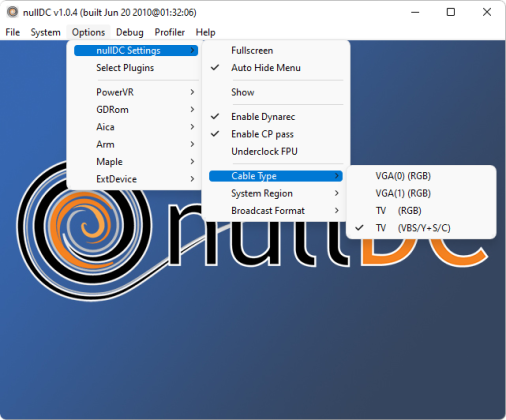
Task: Expand the GDRom submenu
Action: click(x=136, y=109)
